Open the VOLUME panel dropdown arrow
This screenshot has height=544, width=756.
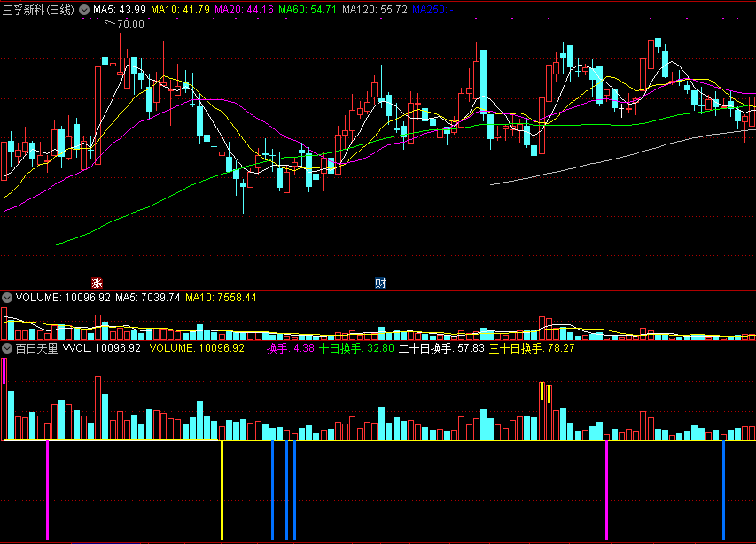(x=7, y=298)
